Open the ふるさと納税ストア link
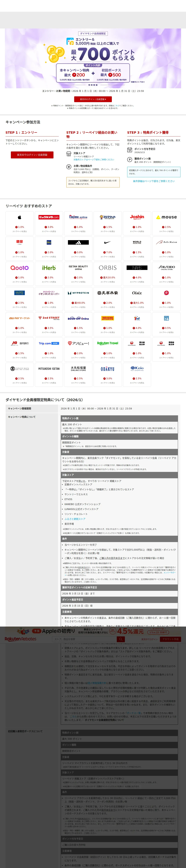186x868 pixels. tap(75, 519)
